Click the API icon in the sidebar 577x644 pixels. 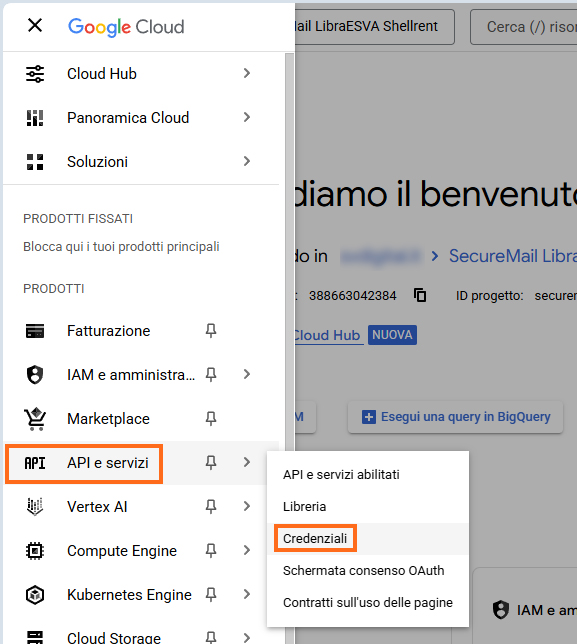click(x=35, y=463)
